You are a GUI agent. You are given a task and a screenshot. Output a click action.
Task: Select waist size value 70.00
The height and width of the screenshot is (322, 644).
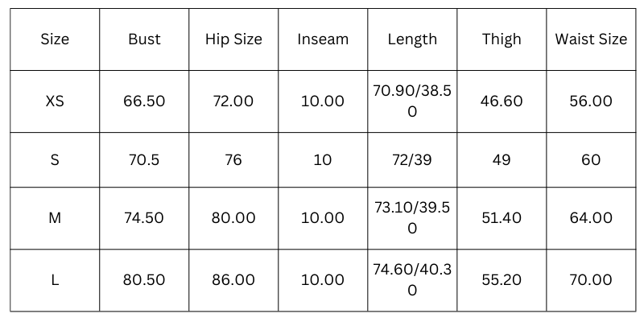click(x=591, y=280)
